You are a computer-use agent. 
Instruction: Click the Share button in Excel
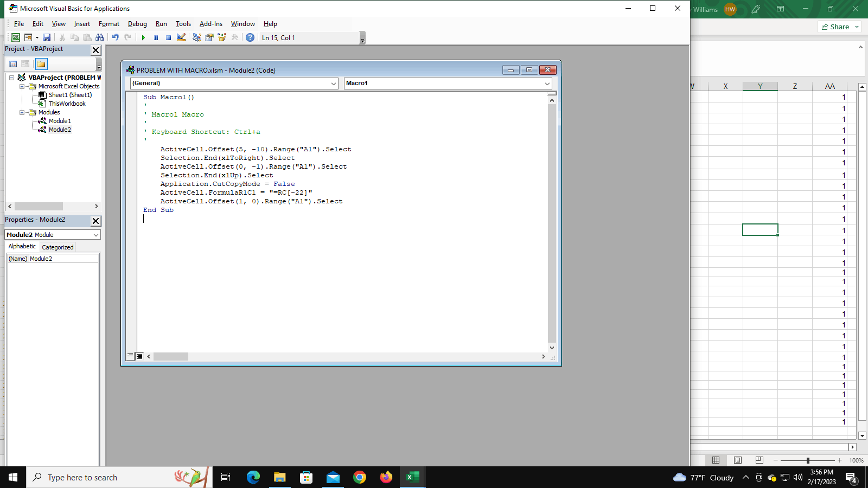[x=839, y=27]
